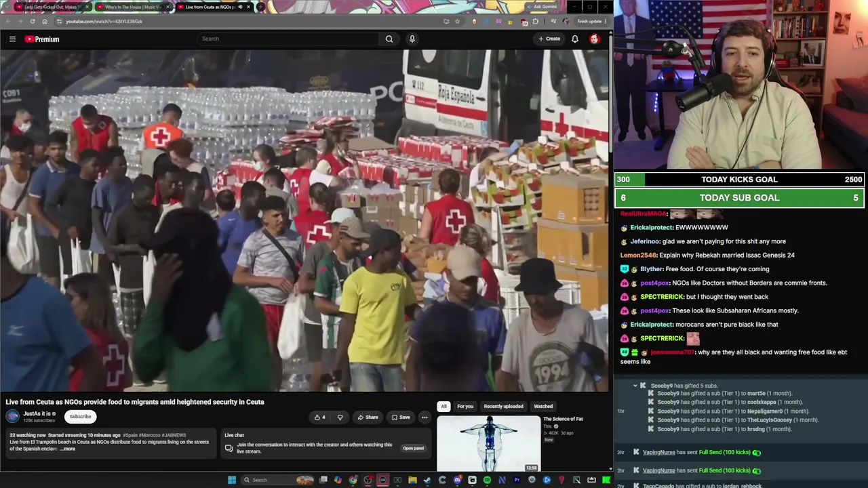The width and height of the screenshot is (868, 488).
Task: Click in the YouTube search field
Action: 288,39
